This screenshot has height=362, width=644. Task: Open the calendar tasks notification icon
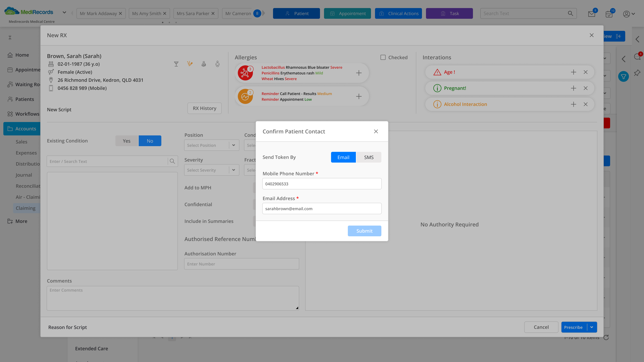click(609, 14)
